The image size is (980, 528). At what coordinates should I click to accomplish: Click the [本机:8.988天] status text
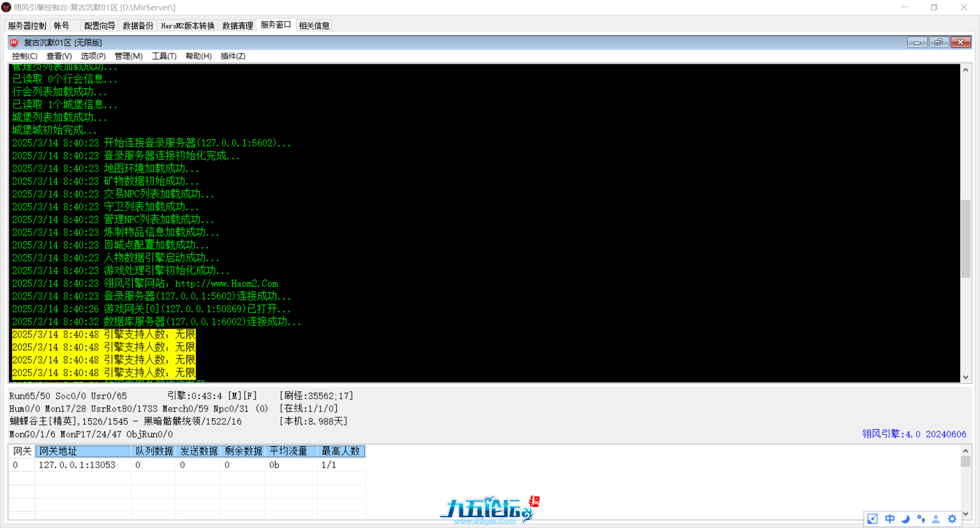[313, 421]
